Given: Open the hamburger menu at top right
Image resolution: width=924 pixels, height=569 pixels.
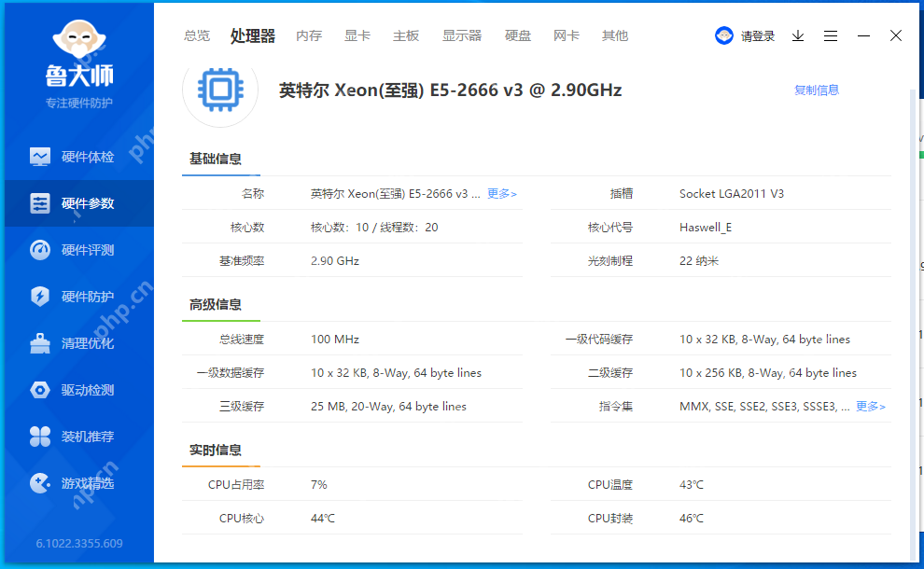Looking at the screenshot, I should [831, 35].
